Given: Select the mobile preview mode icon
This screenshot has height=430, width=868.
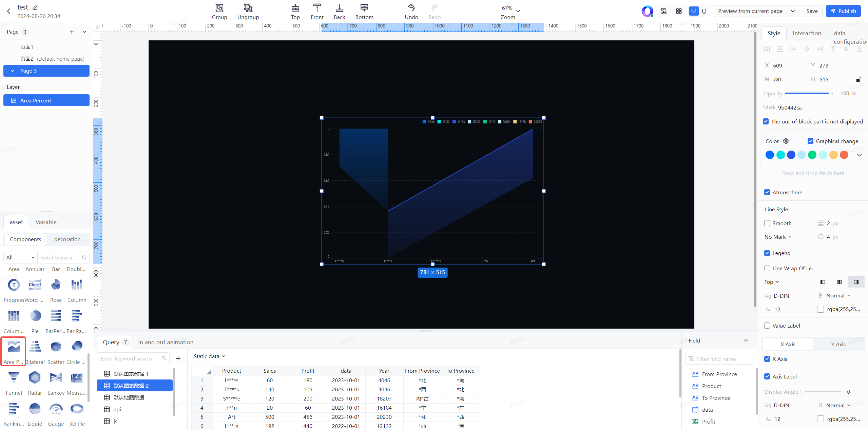Looking at the screenshot, I should pos(704,11).
